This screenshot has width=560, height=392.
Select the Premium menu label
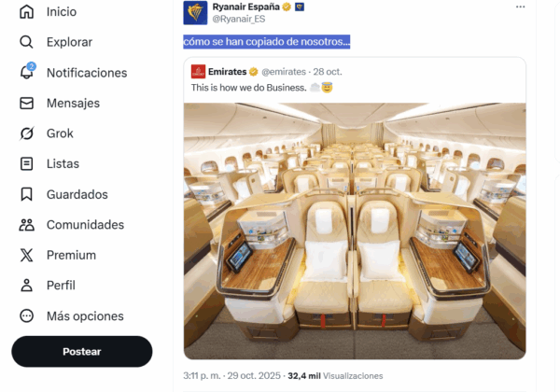tap(72, 255)
